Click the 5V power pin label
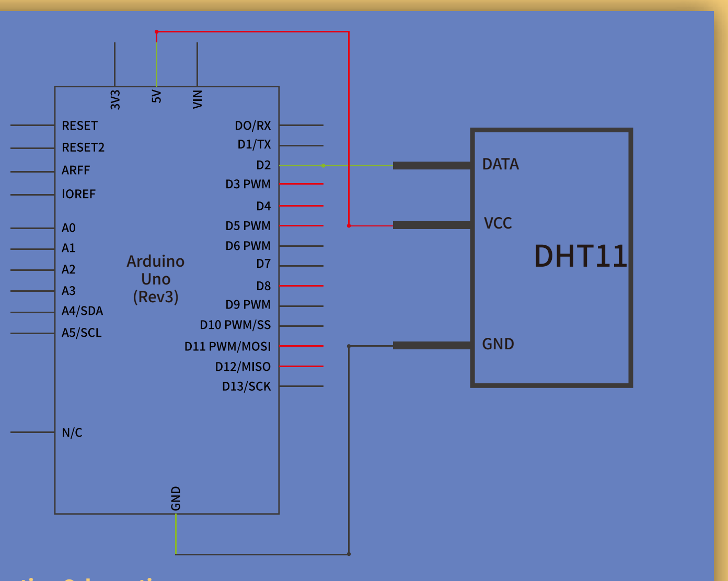The width and height of the screenshot is (728, 581). [156, 96]
